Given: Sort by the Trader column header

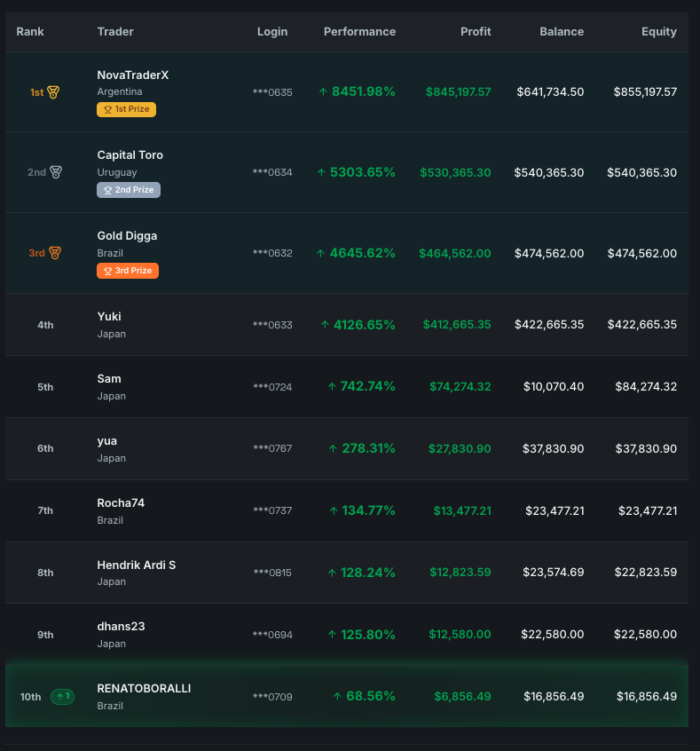Looking at the screenshot, I should click(115, 32).
